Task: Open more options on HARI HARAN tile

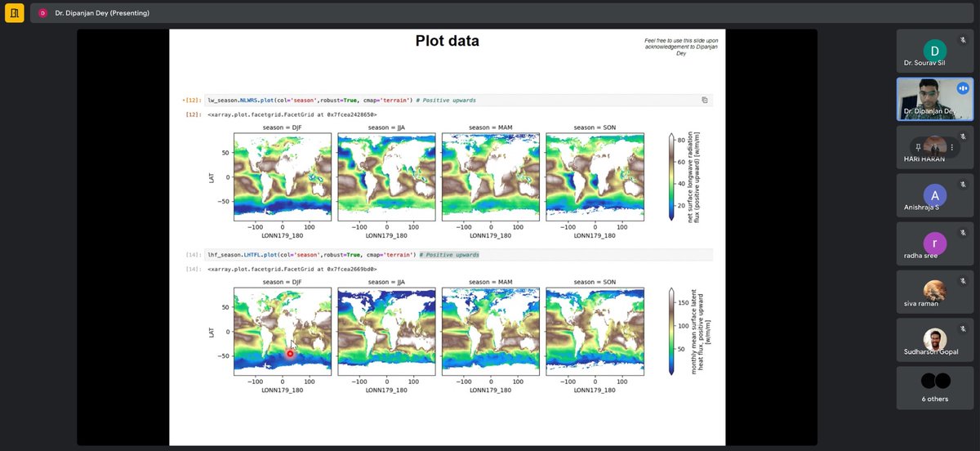Action: 951,147
